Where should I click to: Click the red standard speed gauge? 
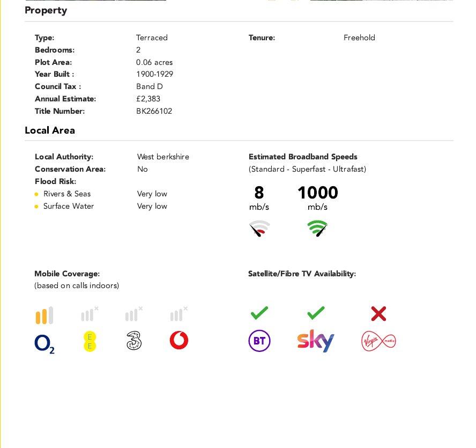[x=259, y=228]
